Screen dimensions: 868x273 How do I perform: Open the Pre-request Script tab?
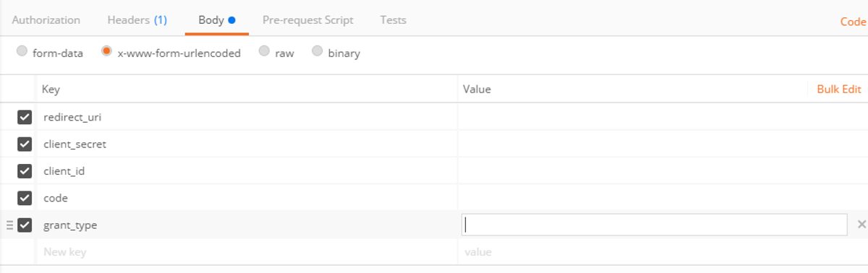click(x=307, y=20)
